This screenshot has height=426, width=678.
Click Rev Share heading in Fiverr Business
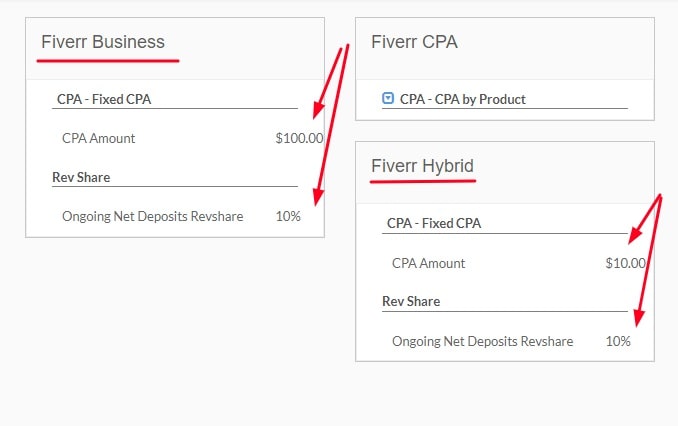(x=81, y=177)
